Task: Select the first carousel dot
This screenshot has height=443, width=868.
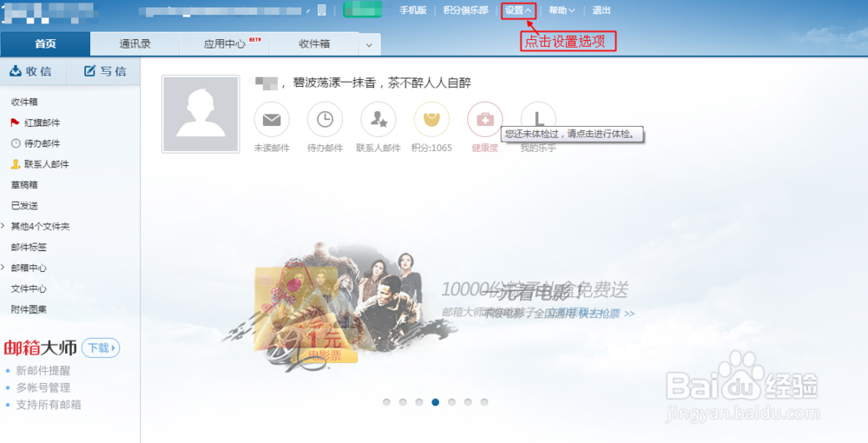Action: [386, 402]
